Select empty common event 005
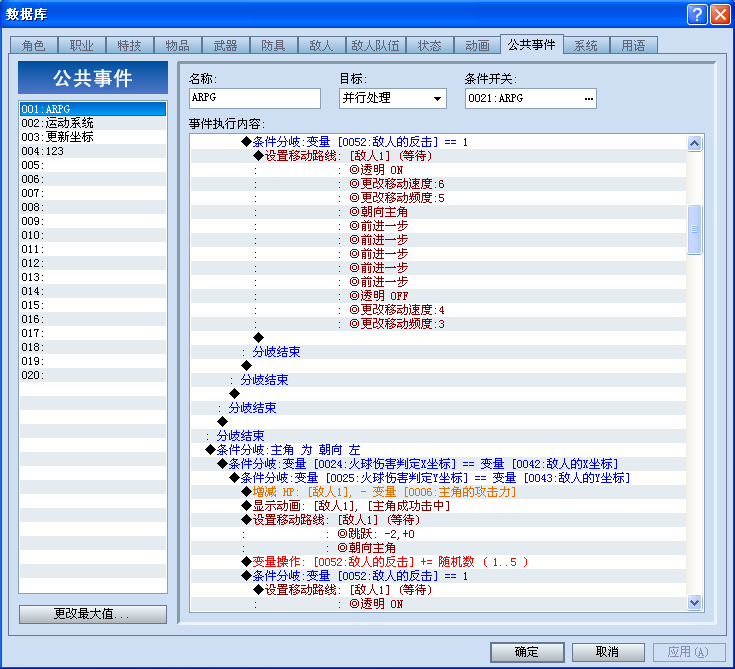 [93, 165]
